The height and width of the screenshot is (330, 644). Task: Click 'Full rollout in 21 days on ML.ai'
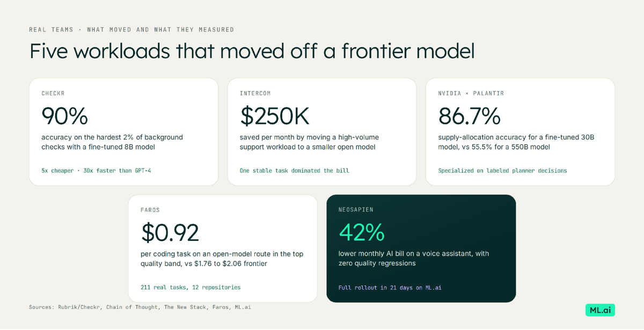pyautogui.click(x=390, y=288)
